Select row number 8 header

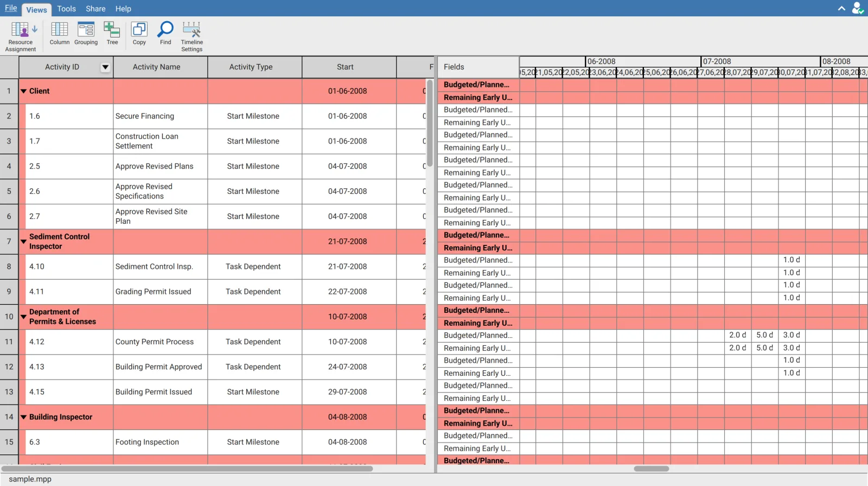click(x=9, y=267)
